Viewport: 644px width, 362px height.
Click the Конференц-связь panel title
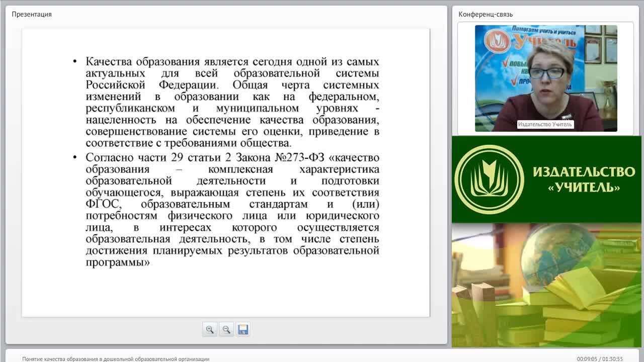tap(486, 14)
